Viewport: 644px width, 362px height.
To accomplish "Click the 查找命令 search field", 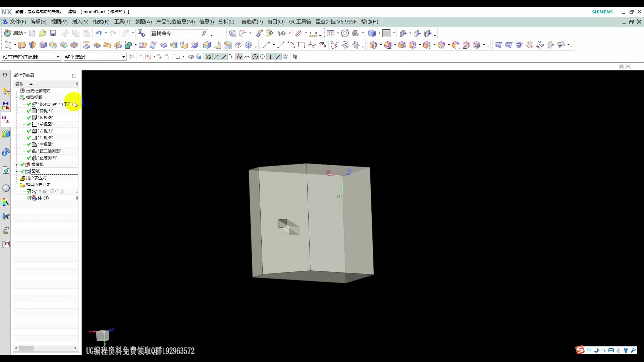I will coord(175,33).
